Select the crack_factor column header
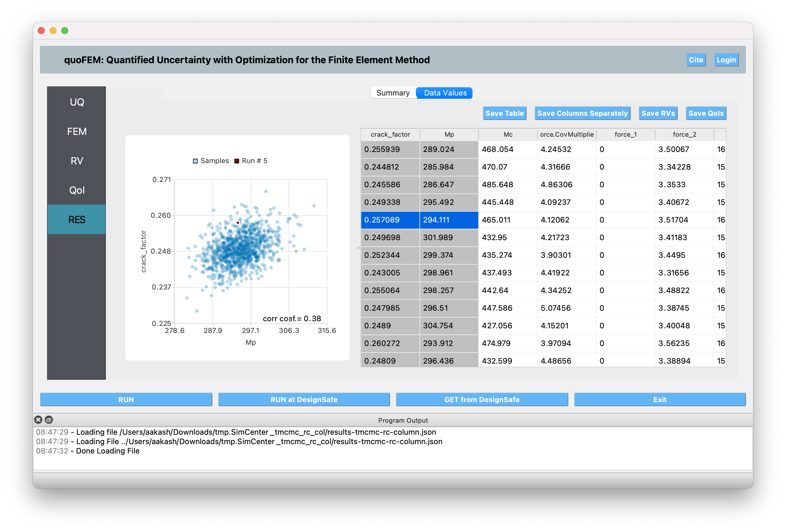The image size is (786, 532). [390, 135]
